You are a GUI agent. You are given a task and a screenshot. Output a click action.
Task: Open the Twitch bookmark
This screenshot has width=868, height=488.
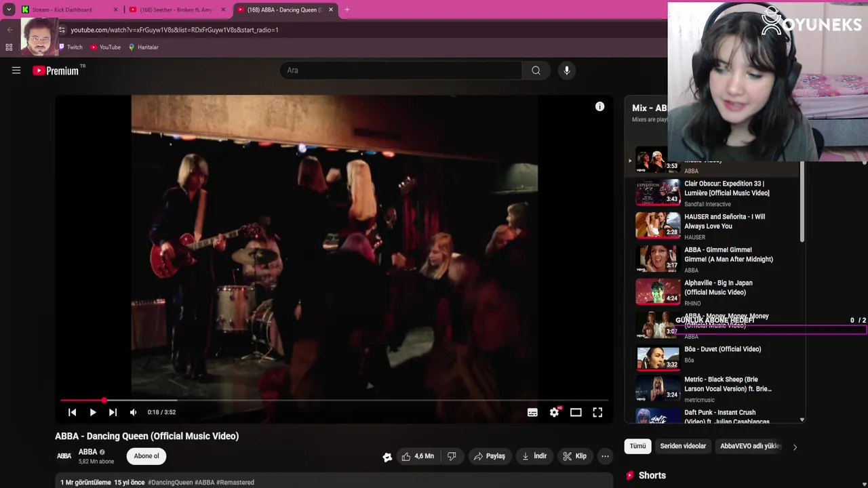tap(70, 47)
